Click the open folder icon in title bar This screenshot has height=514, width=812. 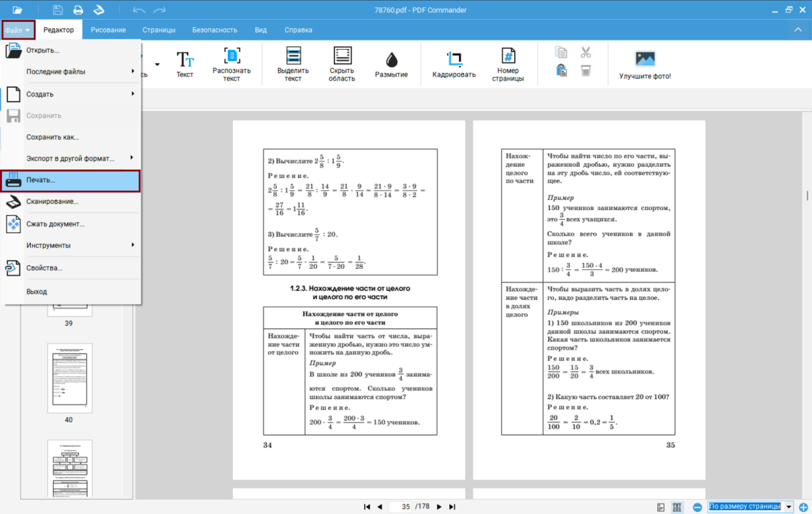[x=17, y=10]
